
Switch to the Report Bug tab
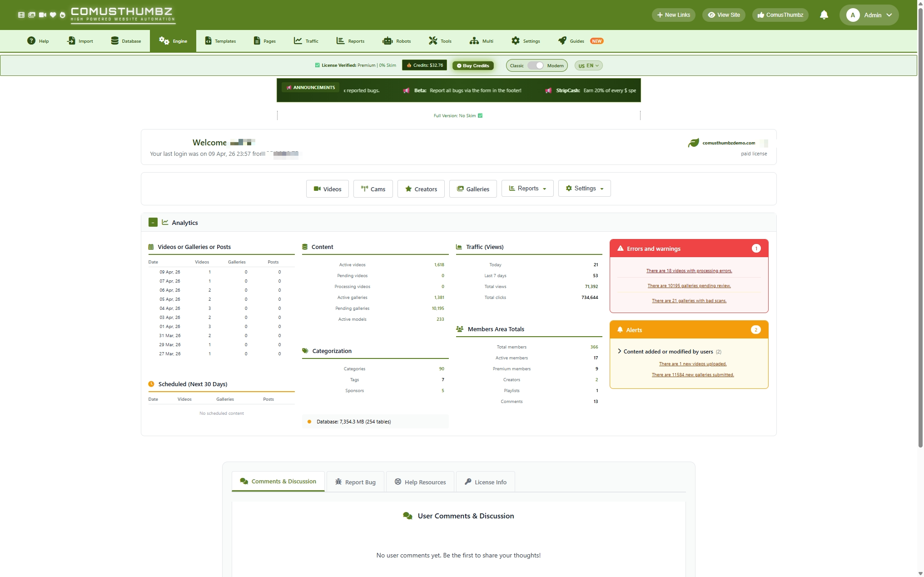(x=355, y=482)
